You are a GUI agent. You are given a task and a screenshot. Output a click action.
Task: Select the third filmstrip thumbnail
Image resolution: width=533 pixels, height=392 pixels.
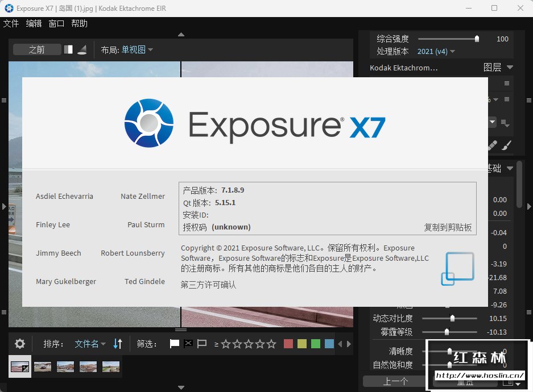[65, 366]
